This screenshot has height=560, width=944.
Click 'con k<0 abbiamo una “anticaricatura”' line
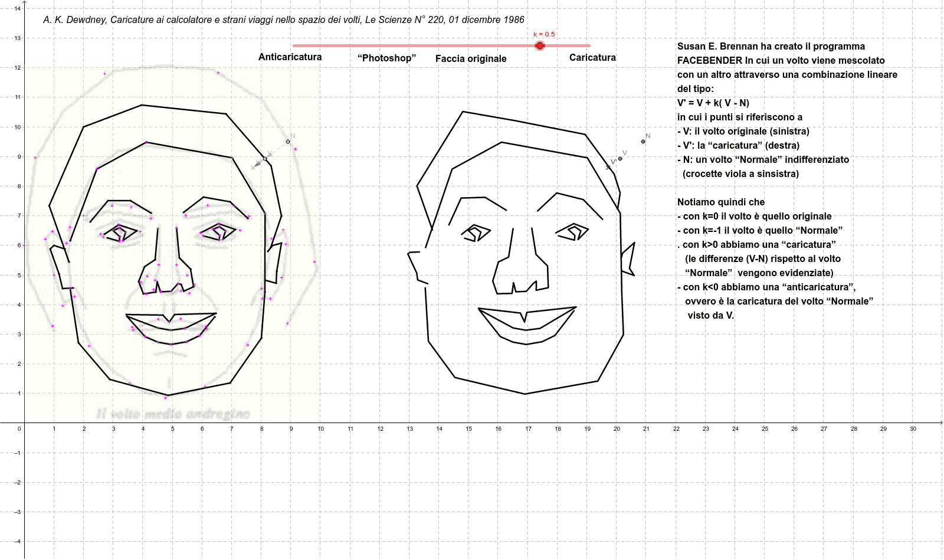(766, 287)
